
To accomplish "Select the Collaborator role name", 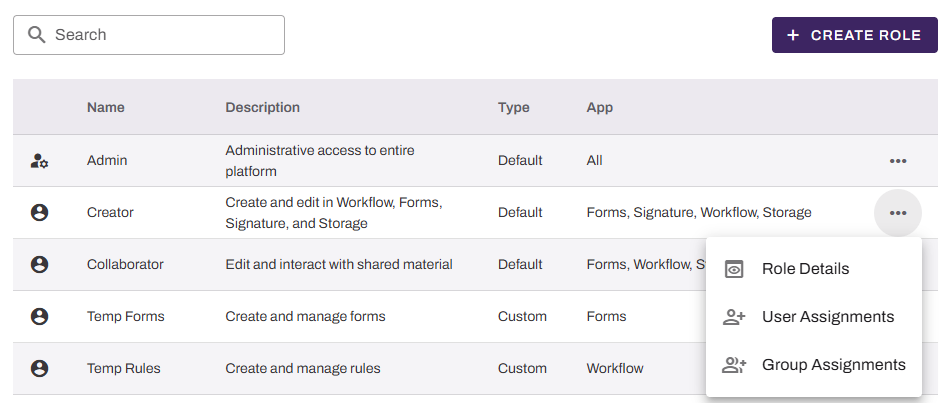I will point(125,264).
